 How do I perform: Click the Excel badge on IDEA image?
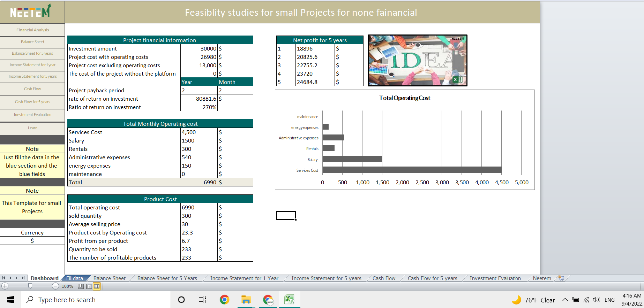pos(457,79)
